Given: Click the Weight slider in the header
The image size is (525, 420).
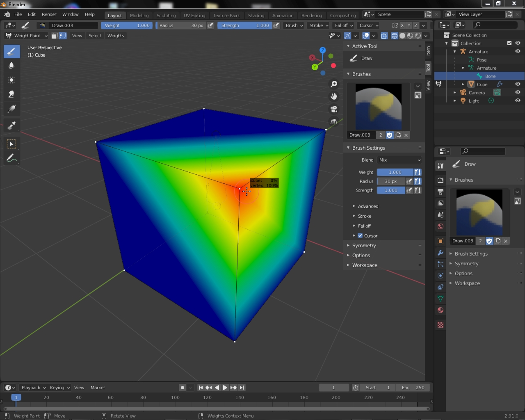Looking at the screenshot, I should (127, 25).
